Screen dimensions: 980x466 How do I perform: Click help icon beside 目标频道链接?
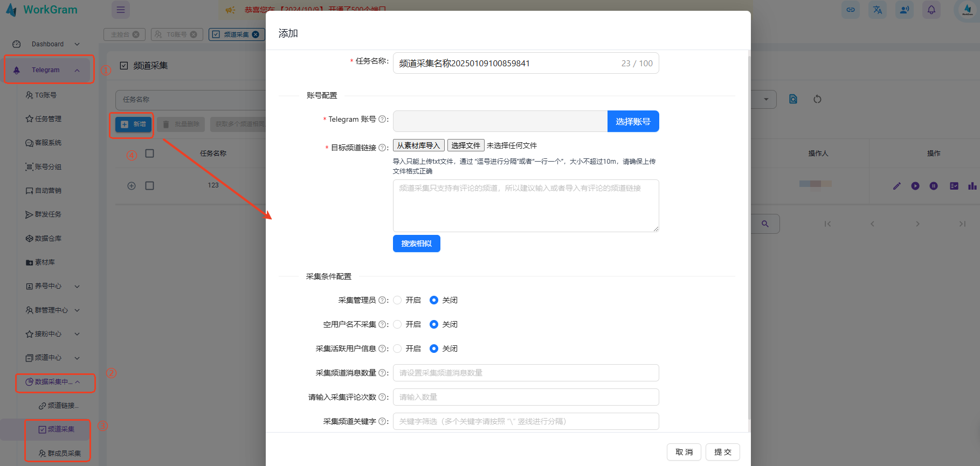[382, 148]
